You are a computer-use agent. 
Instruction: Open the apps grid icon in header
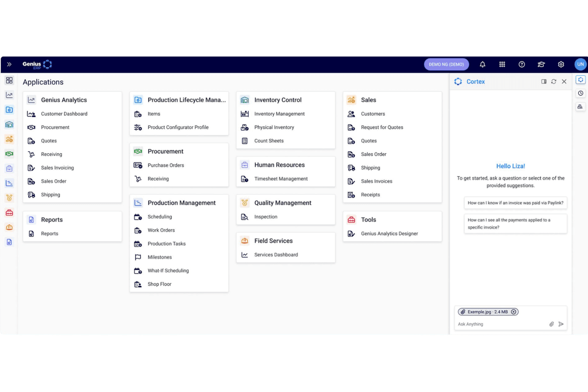pos(502,64)
